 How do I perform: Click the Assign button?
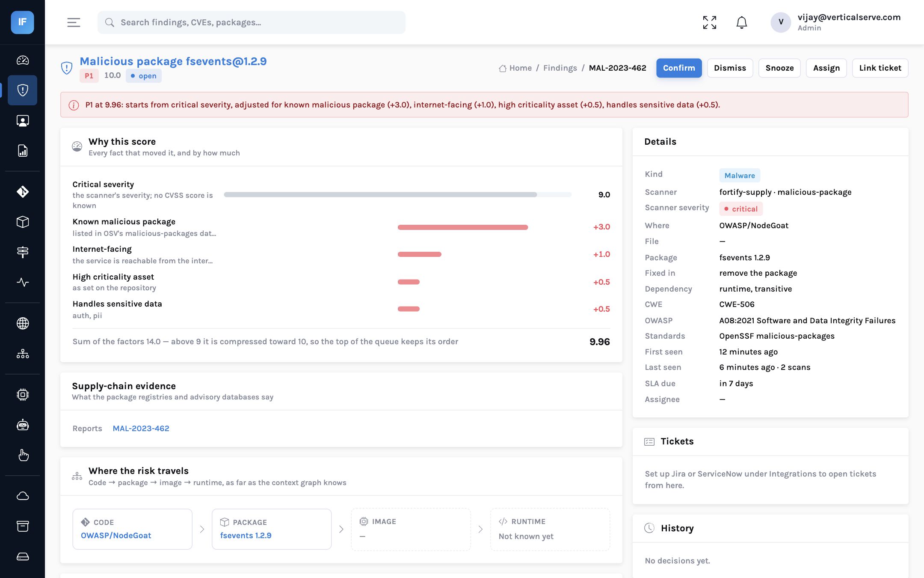826,68
